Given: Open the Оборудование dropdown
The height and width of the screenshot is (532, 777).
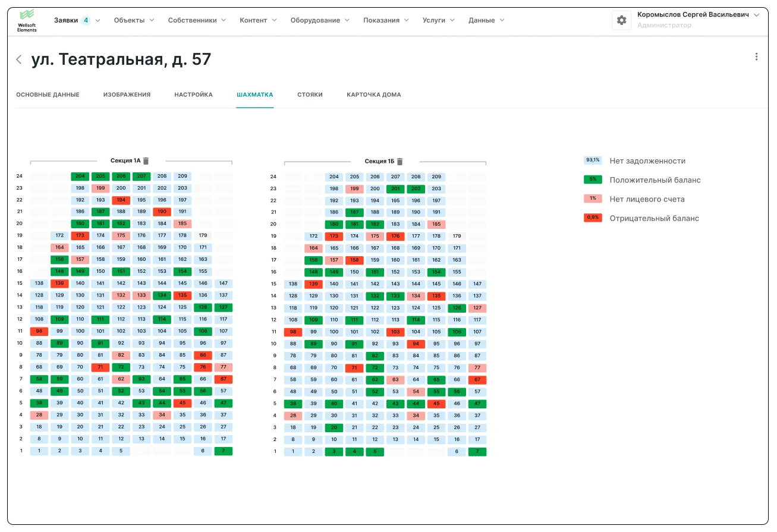Looking at the screenshot, I should [x=320, y=20].
